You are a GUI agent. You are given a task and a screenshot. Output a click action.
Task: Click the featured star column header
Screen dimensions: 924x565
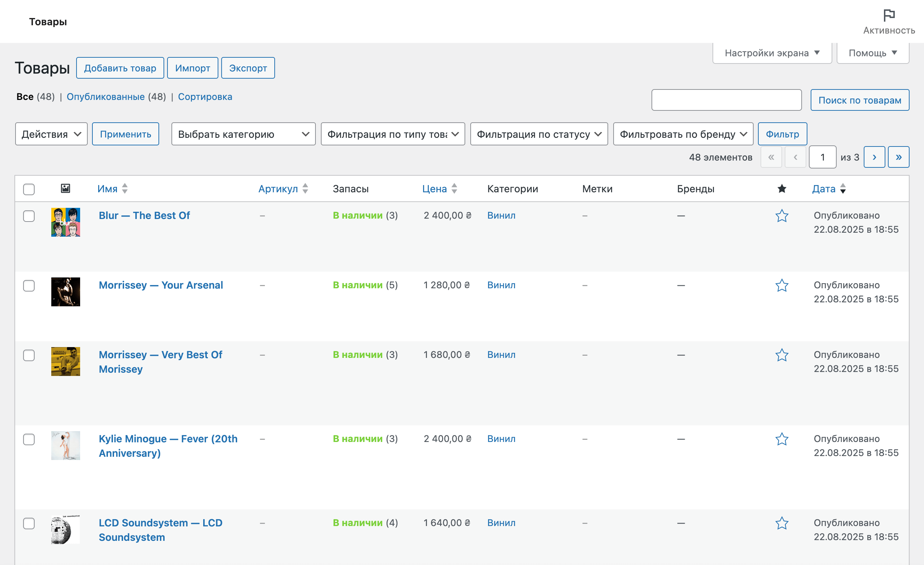coord(782,189)
